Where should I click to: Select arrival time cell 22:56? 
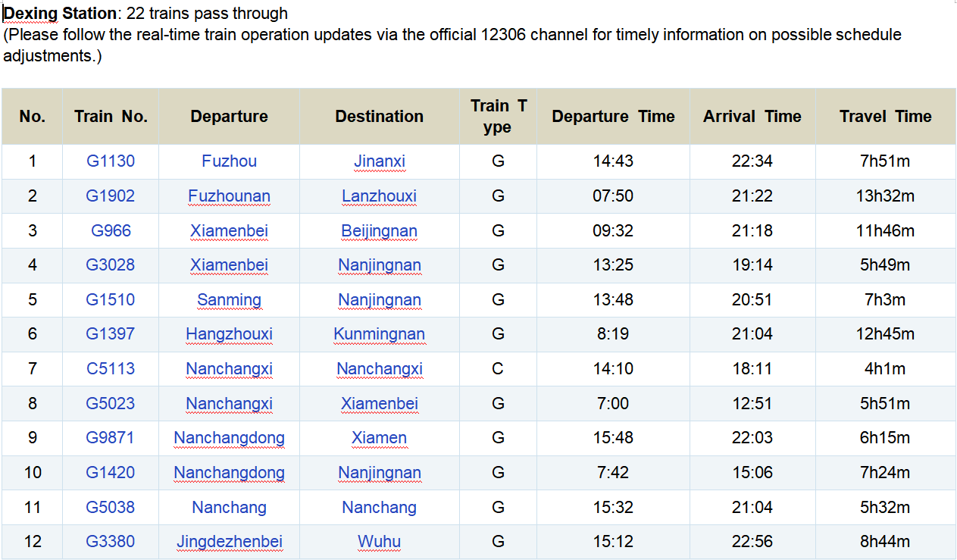click(x=752, y=542)
